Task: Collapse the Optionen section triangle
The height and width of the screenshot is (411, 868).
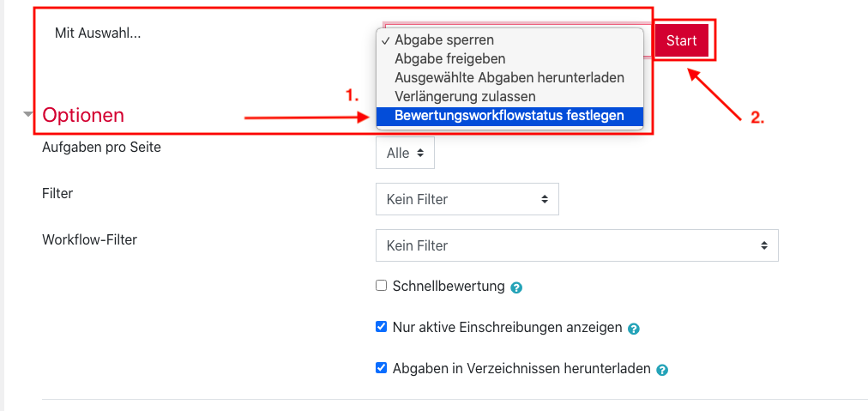Action: pyautogui.click(x=28, y=114)
